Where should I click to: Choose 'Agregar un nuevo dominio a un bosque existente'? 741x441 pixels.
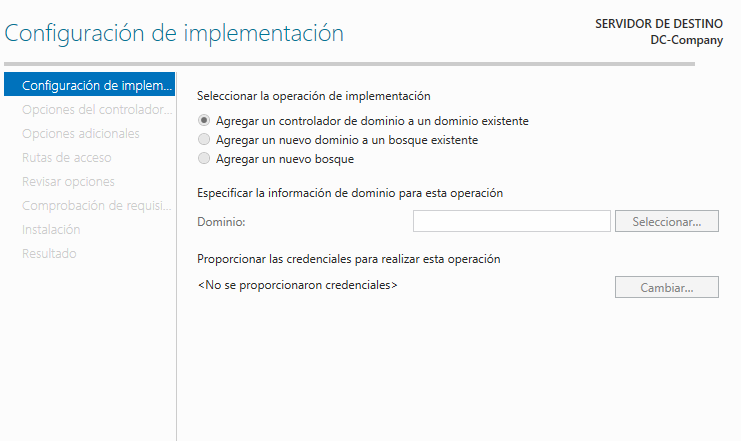(204, 139)
